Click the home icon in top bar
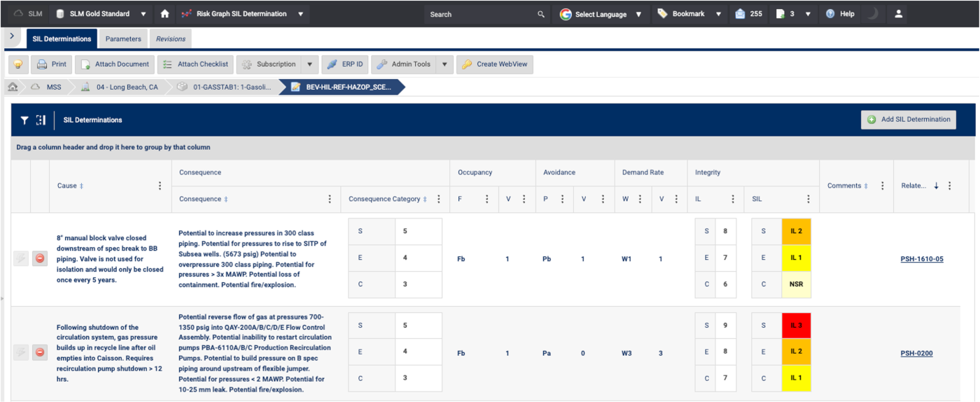The width and height of the screenshot is (980, 402). (164, 14)
